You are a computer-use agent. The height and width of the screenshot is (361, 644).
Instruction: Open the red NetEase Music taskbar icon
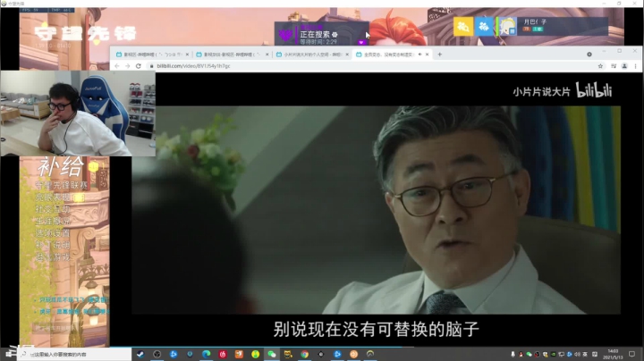(223, 354)
